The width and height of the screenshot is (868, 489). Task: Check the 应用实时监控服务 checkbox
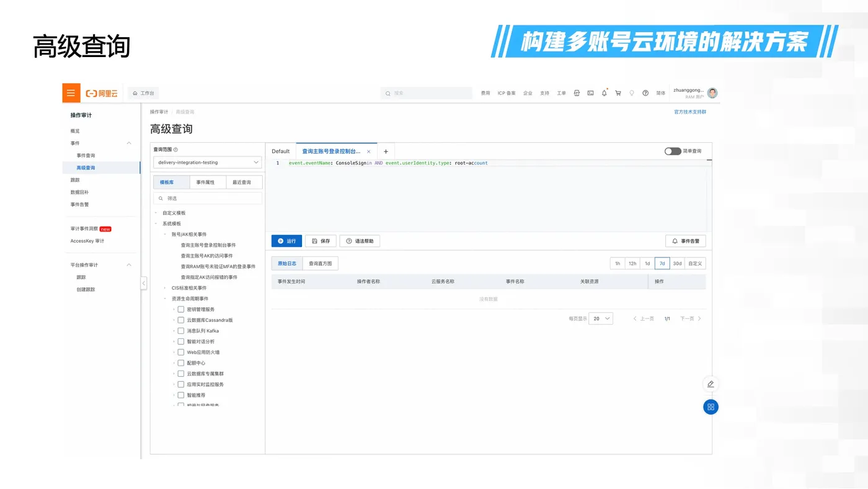[181, 384]
